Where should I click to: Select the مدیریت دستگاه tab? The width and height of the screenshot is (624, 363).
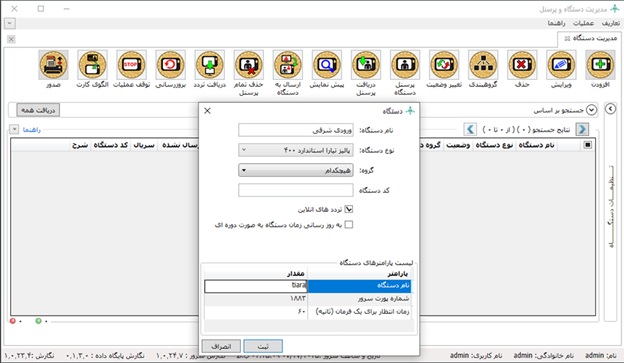tap(591, 39)
